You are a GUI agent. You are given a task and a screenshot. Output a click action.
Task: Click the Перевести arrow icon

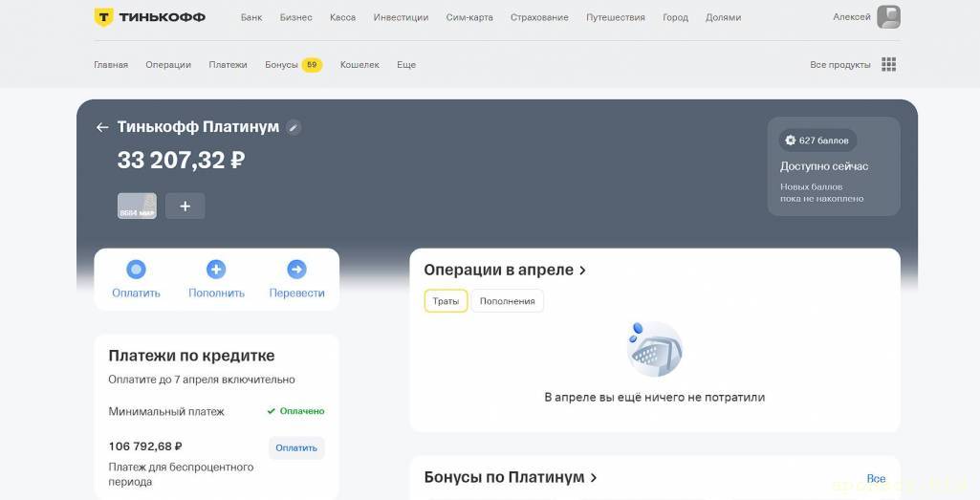click(296, 270)
